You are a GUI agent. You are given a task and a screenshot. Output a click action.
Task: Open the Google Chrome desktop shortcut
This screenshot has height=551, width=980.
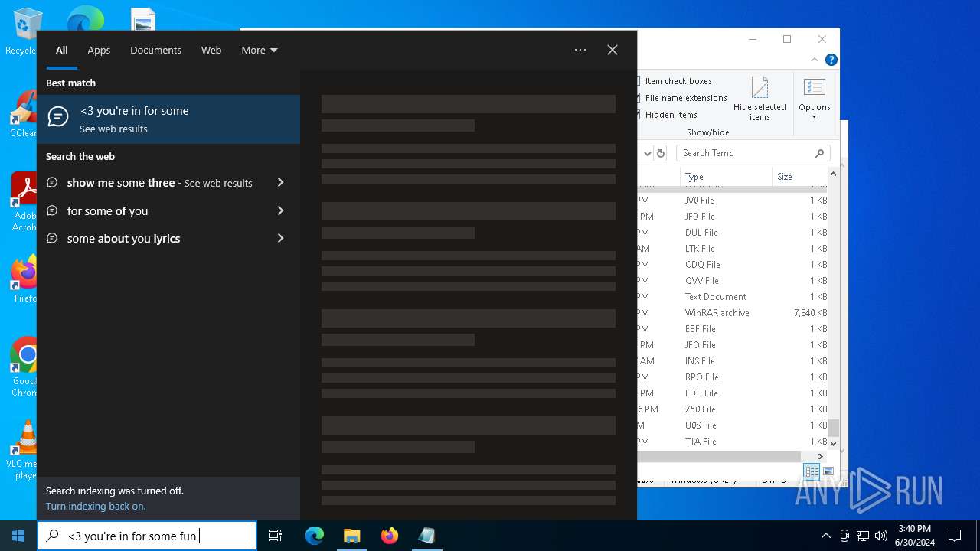click(x=24, y=367)
